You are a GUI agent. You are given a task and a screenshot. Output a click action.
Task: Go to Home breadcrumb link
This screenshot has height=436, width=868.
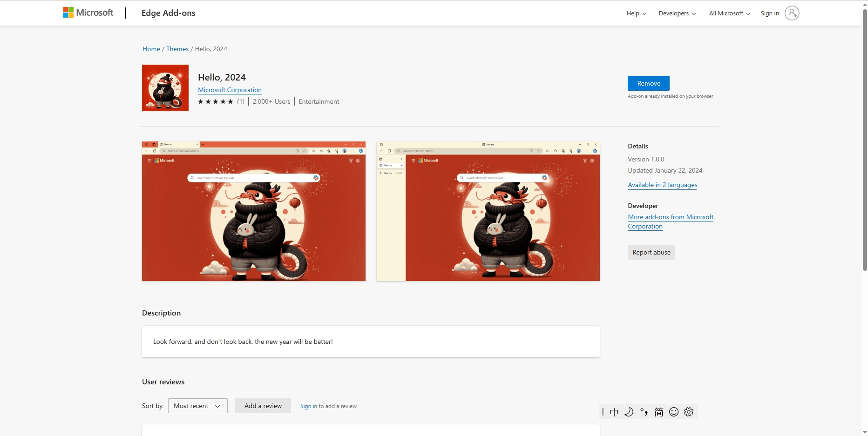[151, 49]
